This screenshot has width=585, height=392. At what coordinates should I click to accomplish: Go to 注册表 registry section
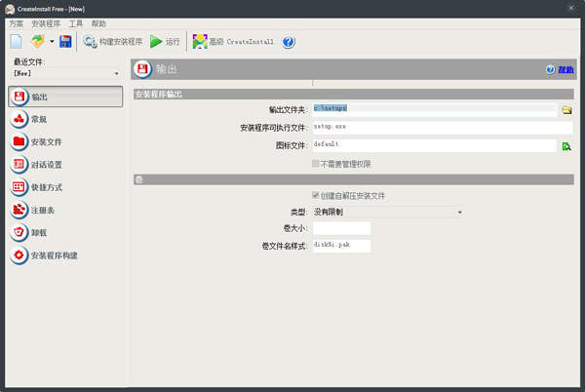32,210
